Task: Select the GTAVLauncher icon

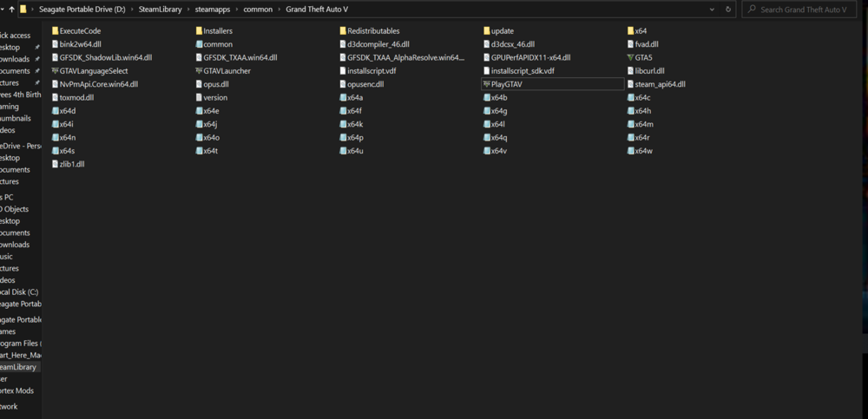Action: [x=199, y=71]
